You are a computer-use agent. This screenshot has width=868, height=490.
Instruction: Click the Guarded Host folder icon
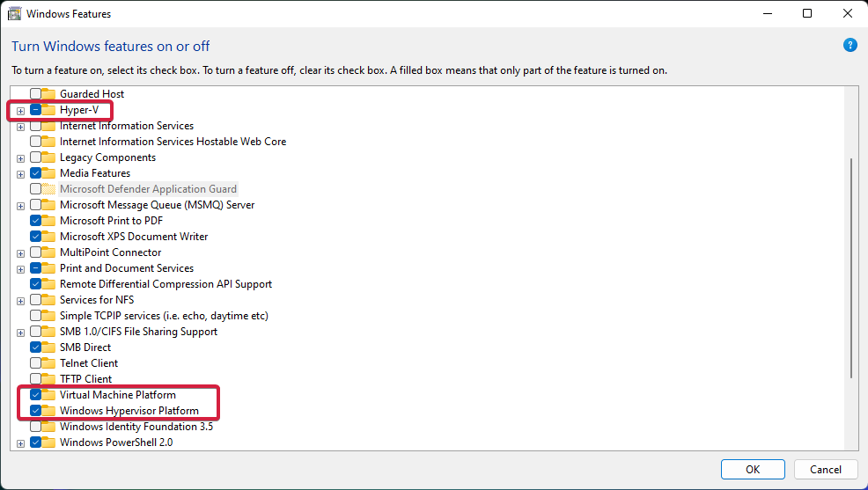coord(48,94)
